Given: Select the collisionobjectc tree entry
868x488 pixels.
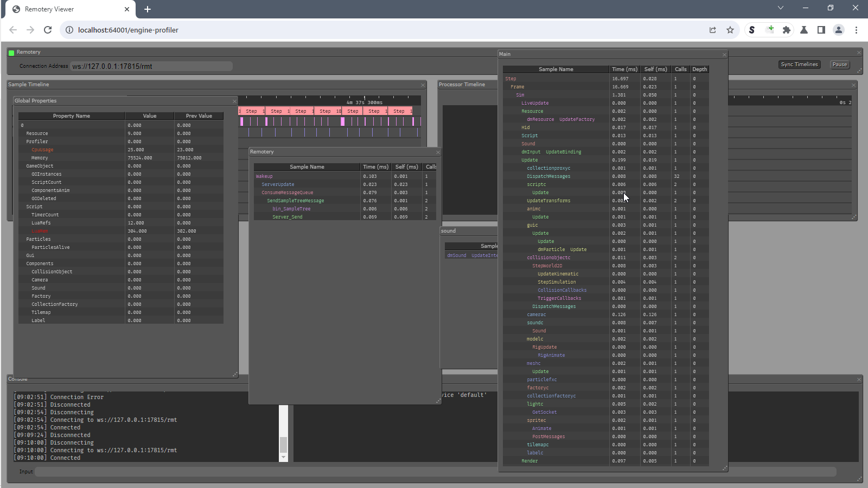Looking at the screenshot, I should tap(548, 258).
